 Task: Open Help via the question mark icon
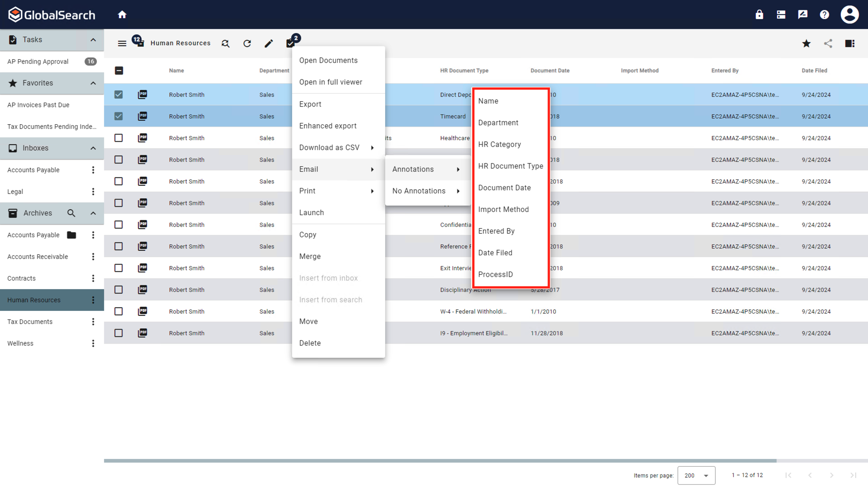point(824,14)
